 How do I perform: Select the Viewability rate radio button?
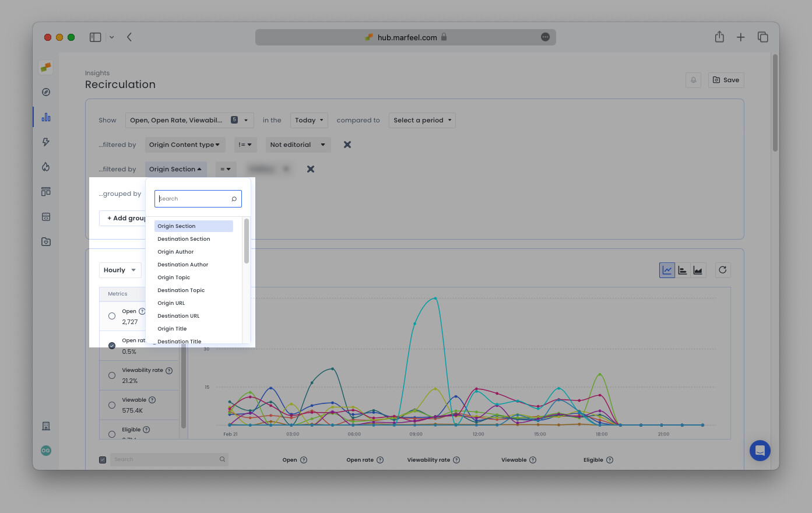click(111, 375)
